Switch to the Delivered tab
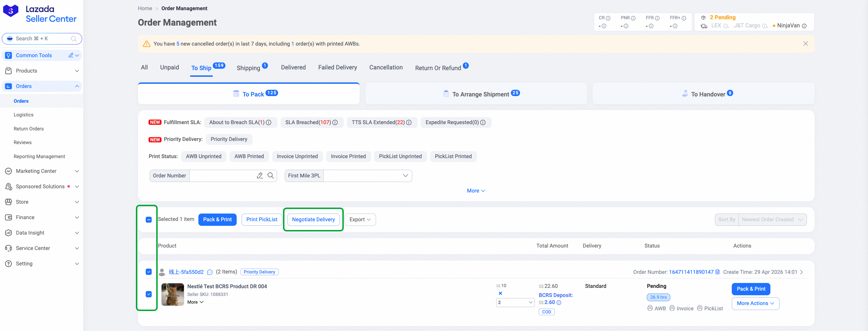The width and height of the screenshot is (868, 331). [293, 67]
